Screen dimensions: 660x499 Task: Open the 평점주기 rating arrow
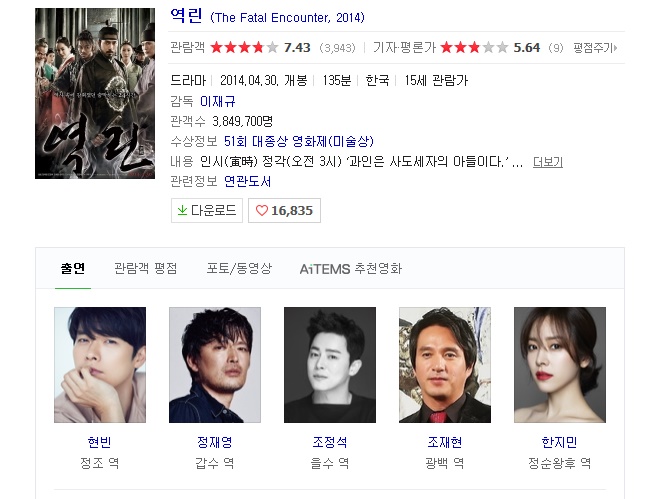click(595, 48)
